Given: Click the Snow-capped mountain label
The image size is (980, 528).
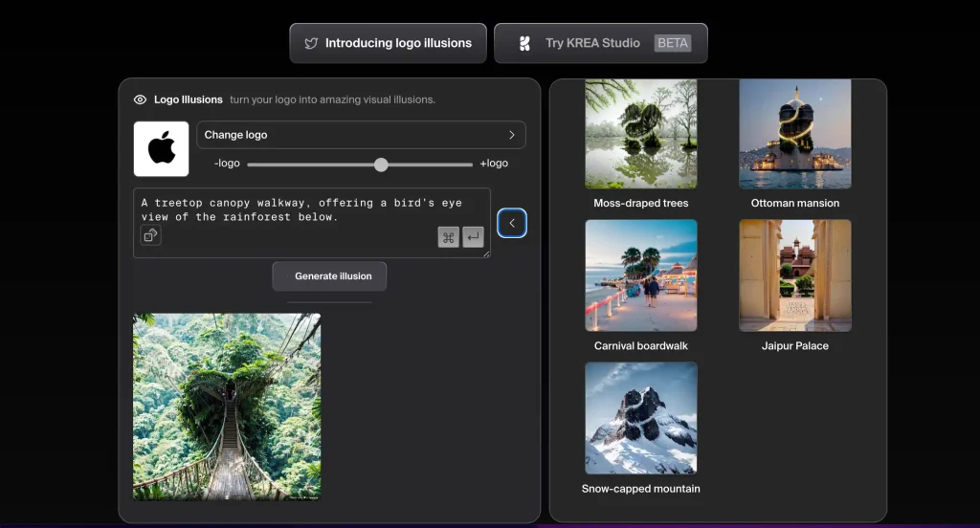Looking at the screenshot, I should coord(640,489).
